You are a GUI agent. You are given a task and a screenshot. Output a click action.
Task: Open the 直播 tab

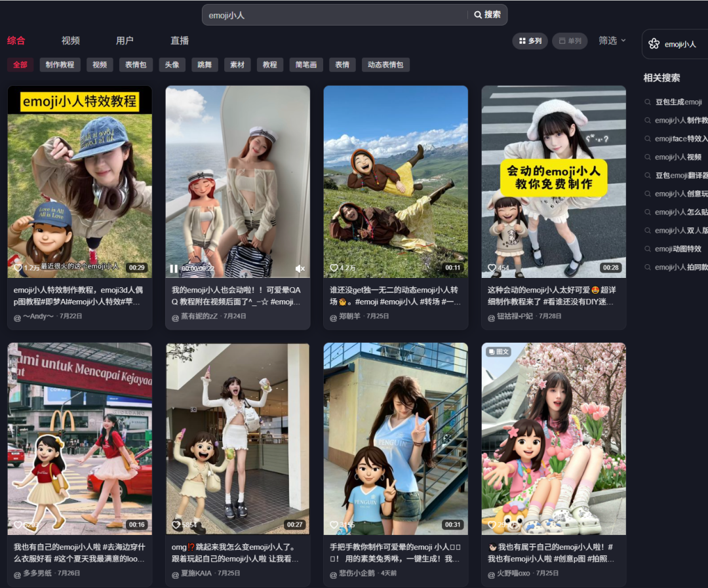180,41
